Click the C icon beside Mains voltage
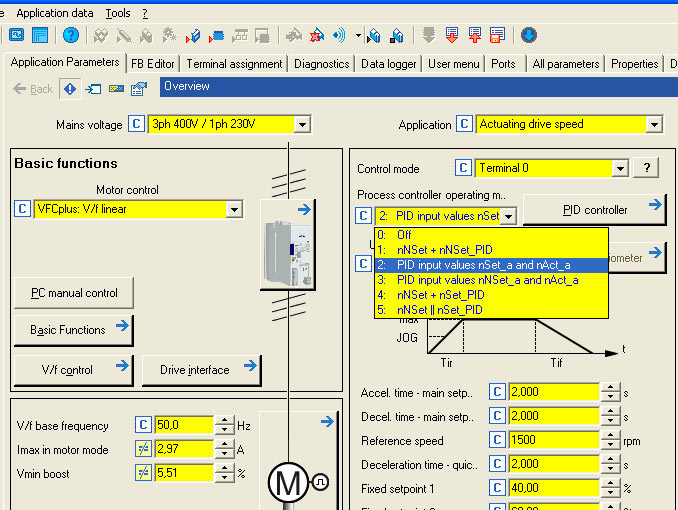678x510 pixels. (x=137, y=124)
